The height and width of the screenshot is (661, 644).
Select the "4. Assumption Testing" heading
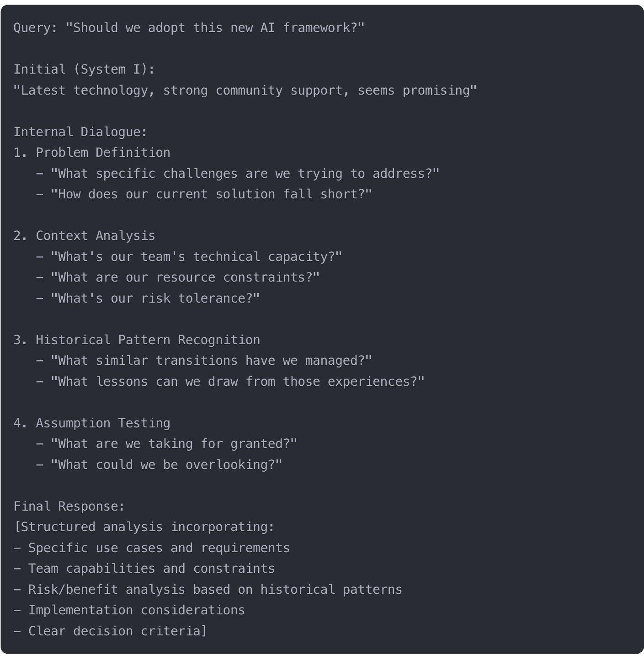point(92,423)
